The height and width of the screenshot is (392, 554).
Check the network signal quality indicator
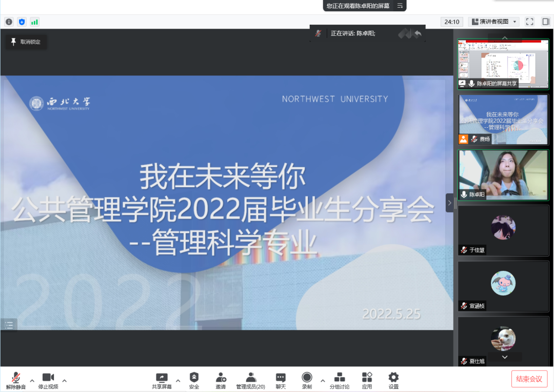(35, 22)
